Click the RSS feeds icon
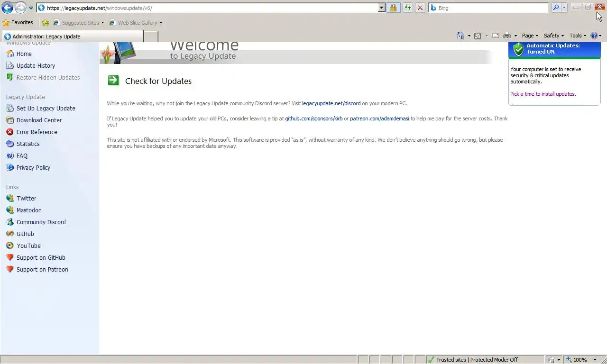This screenshot has height=364, width=607. pyautogui.click(x=478, y=36)
